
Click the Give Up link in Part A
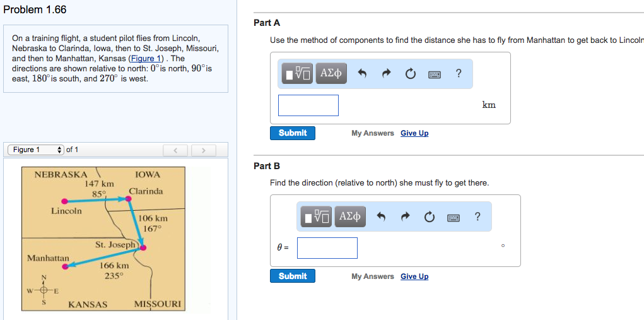coord(414,133)
